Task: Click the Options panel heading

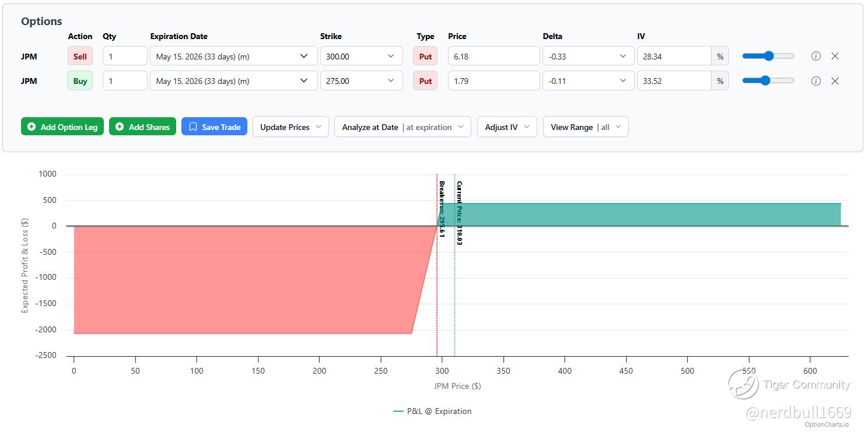Action: click(41, 21)
